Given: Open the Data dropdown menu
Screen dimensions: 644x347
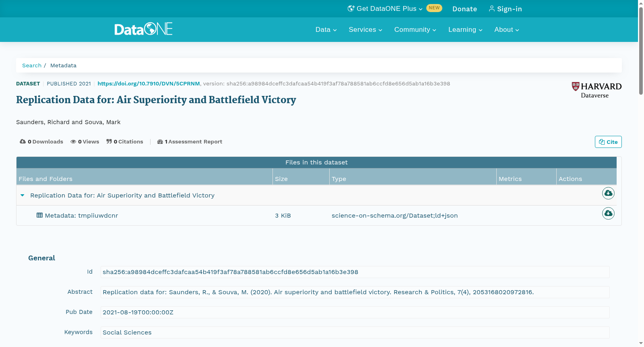Looking at the screenshot, I should point(326,29).
